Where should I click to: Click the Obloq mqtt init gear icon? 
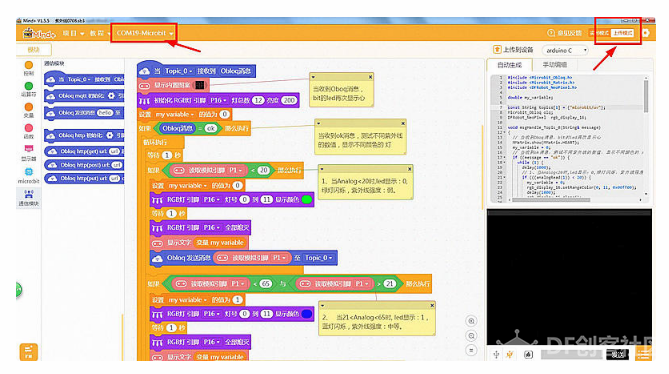[x=111, y=96]
